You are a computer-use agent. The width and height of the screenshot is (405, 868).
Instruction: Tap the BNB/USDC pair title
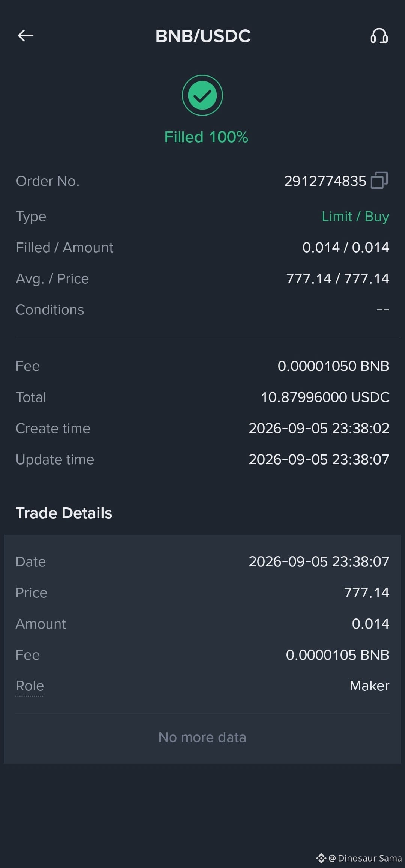click(203, 36)
